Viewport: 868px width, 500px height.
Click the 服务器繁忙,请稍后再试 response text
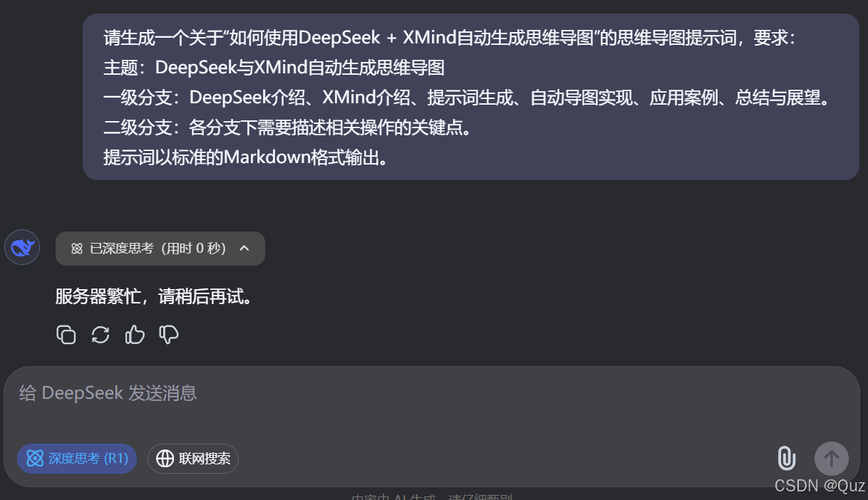click(x=155, y=296)
